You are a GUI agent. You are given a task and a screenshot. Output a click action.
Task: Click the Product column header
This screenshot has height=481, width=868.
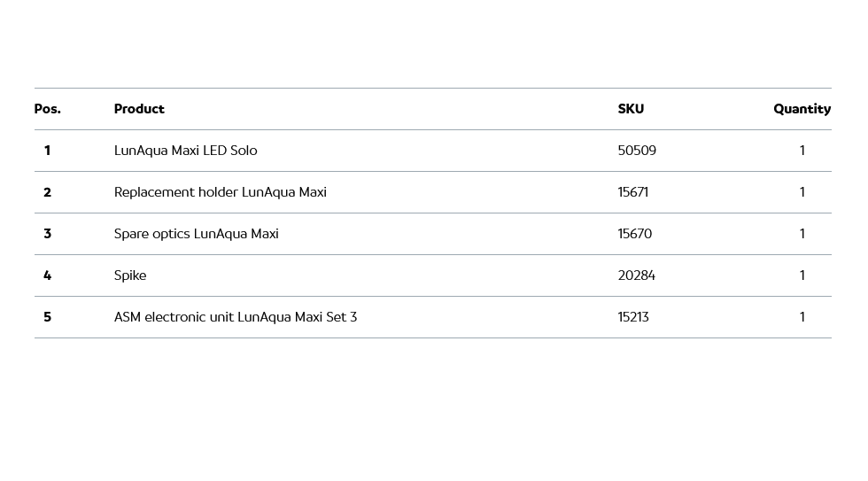pos(139,109)
